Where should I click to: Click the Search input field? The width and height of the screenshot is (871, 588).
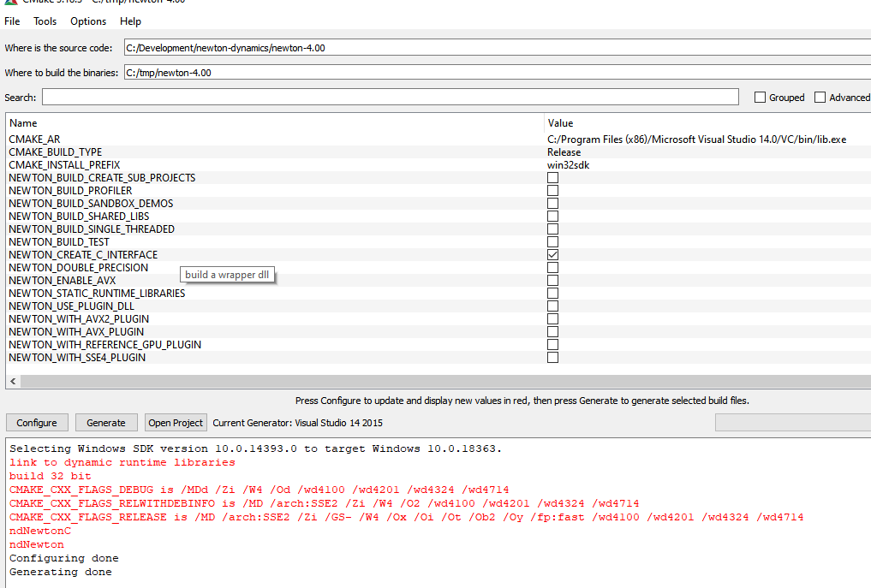click(390, 97)
